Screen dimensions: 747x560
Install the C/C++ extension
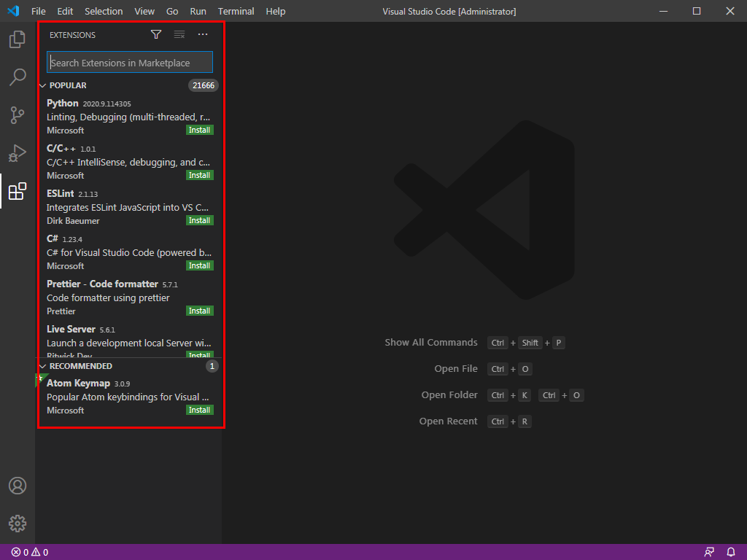(200, 175)
